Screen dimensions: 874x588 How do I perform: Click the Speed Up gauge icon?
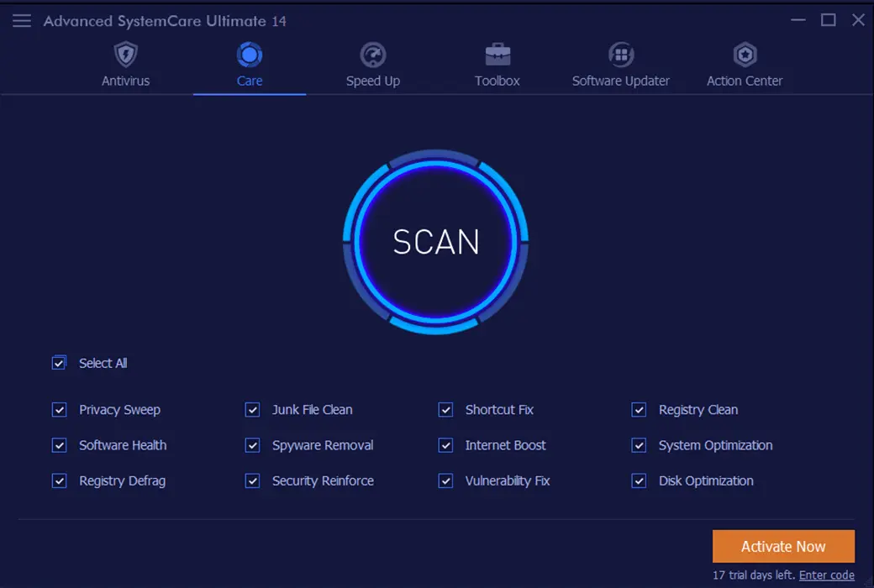click(373, 55)
